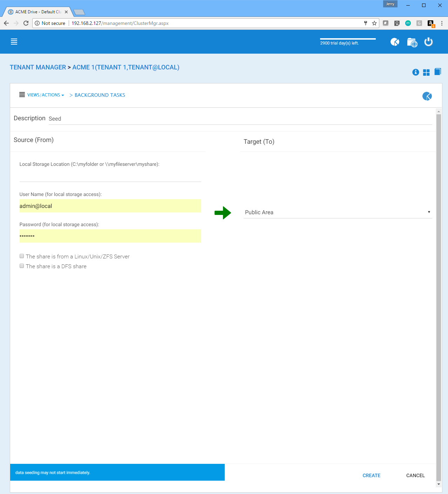Close the ACME Drive browser tab

66,12
